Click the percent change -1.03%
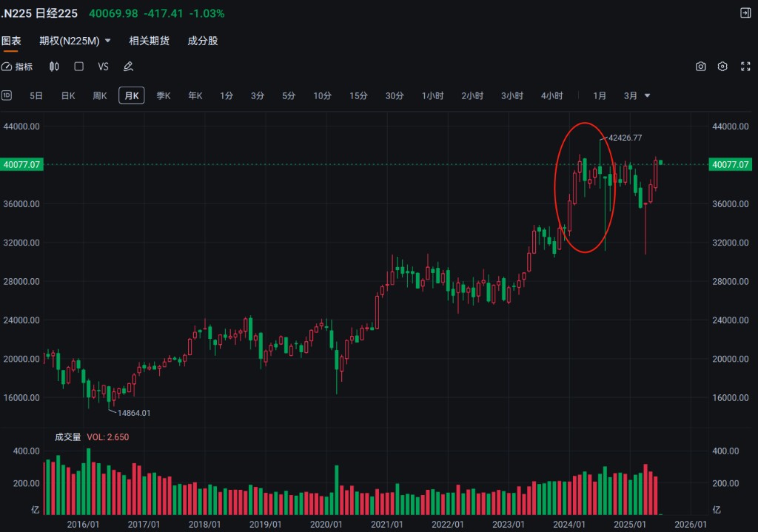 [207, 13]
